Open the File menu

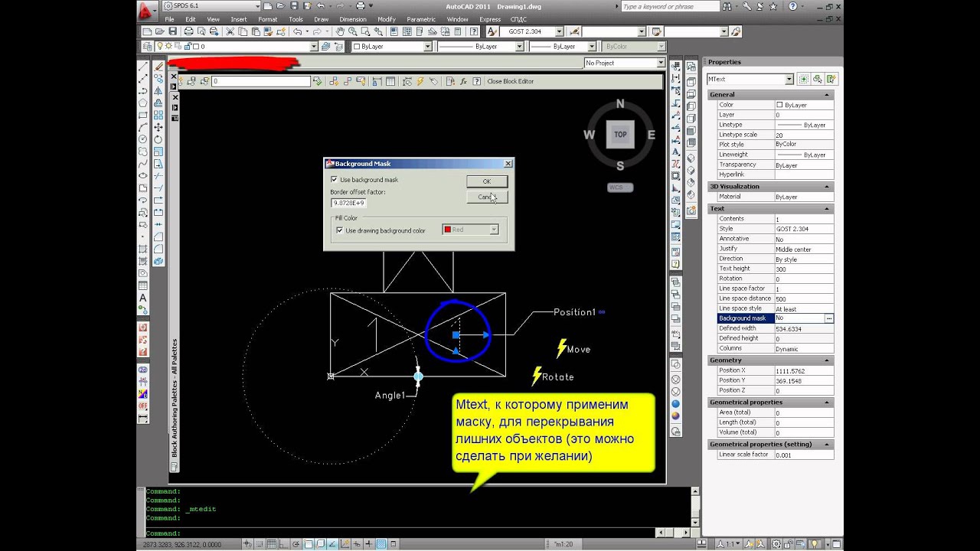169,19
